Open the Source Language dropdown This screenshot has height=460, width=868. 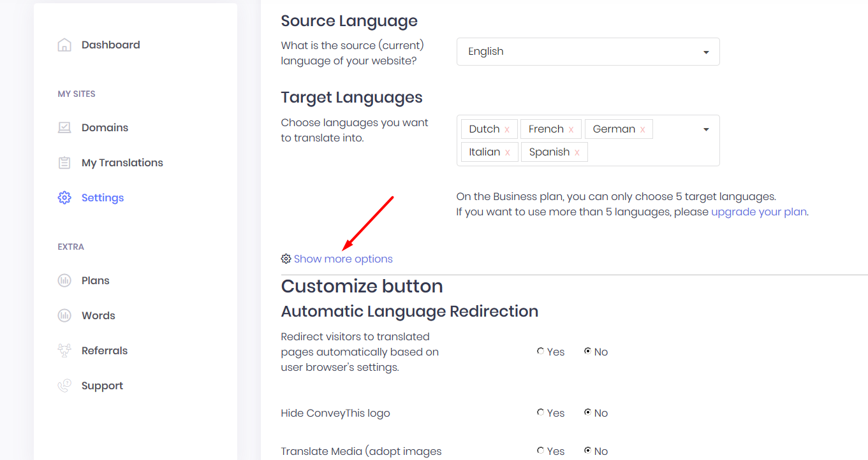point(588,52)
